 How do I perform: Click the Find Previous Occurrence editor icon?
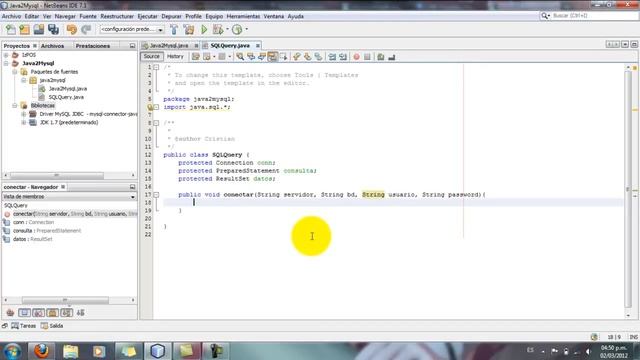[251, 57]
